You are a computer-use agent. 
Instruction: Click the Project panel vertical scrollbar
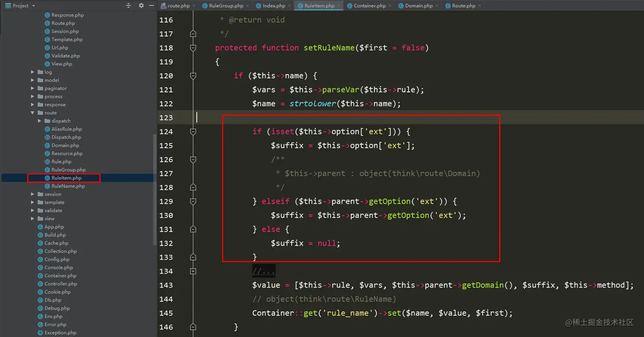tap(155, 189)
